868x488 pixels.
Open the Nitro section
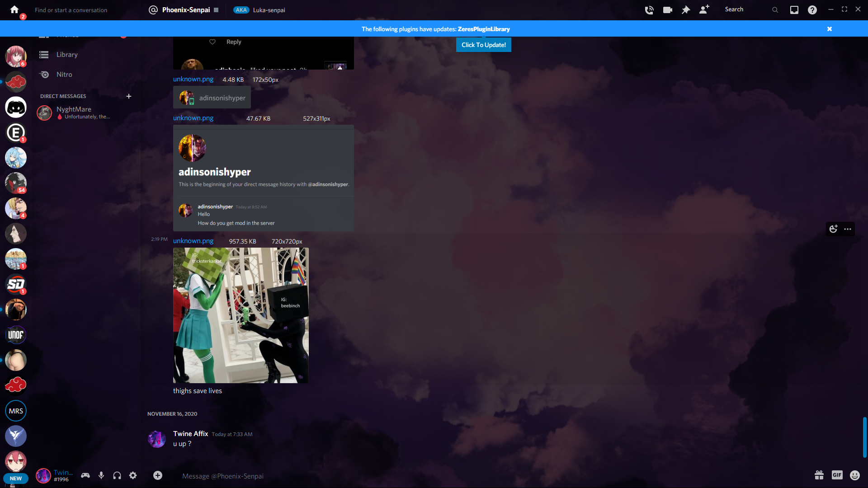point(64,74)
